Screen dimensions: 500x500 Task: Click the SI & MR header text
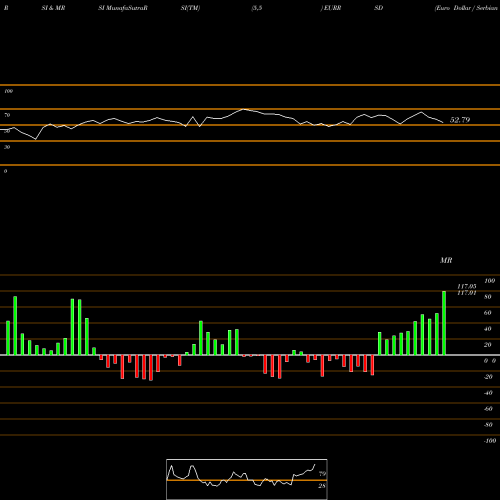pos(53,8)
